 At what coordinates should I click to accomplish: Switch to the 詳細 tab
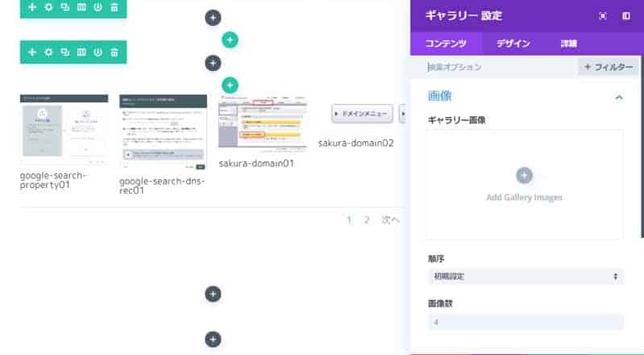(568, 44)
